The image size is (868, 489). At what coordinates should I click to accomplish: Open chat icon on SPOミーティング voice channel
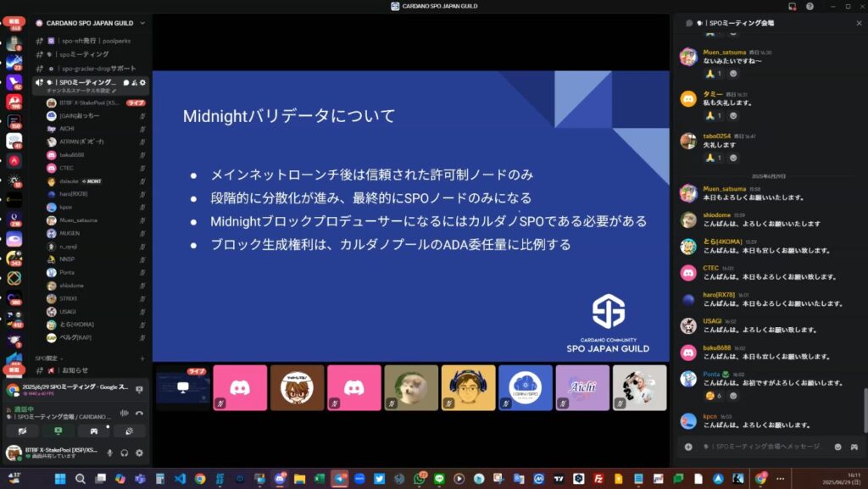(x=125, y=82)
